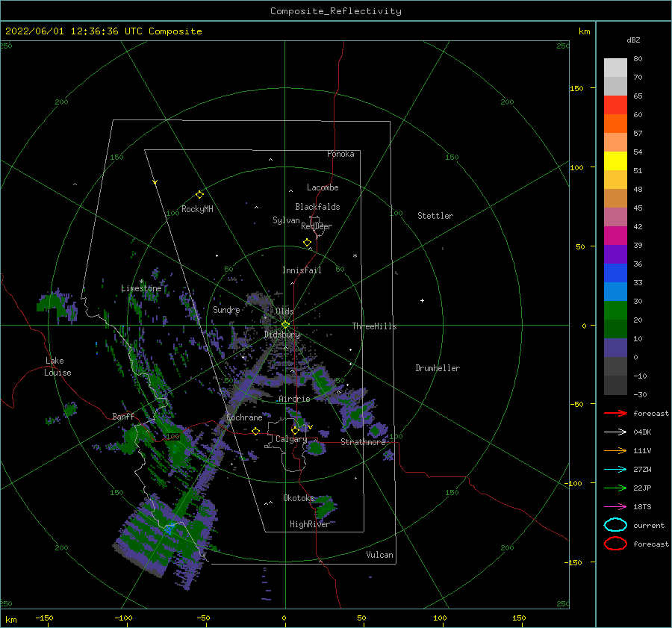
Task: Click the 80 dBZ color swatch
Action: click(615, 68)
